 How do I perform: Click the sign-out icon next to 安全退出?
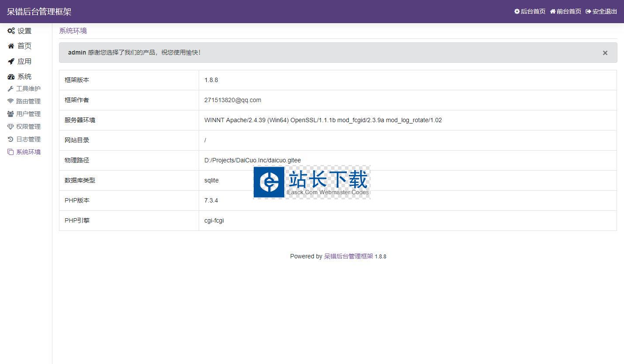(x=588, y=11)
